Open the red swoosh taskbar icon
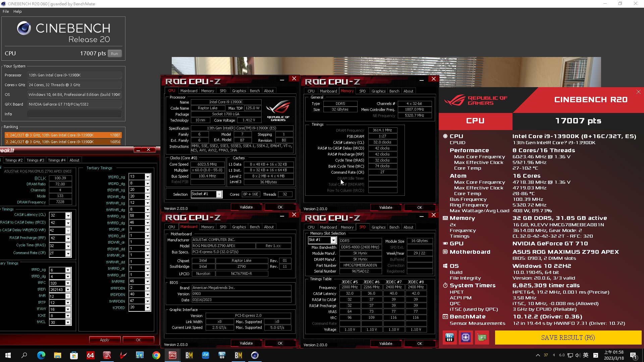This screenshot has width=644, height=362. point(123,355)
